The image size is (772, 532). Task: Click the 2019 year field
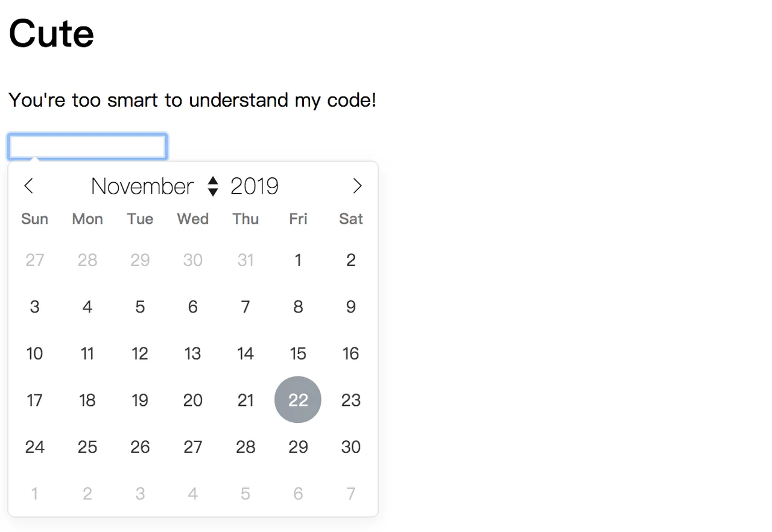[255, 186]
